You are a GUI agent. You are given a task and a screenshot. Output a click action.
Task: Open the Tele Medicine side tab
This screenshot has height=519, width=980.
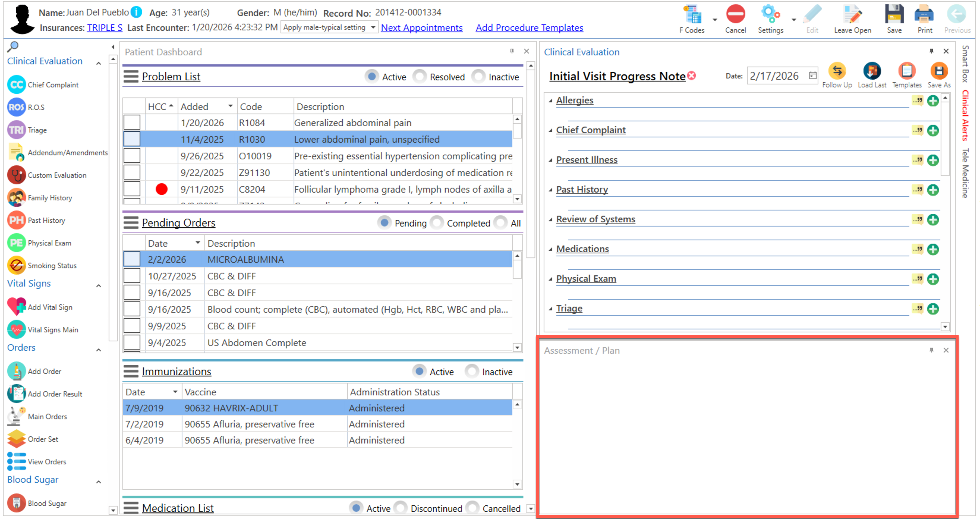[x=965, y=173]
